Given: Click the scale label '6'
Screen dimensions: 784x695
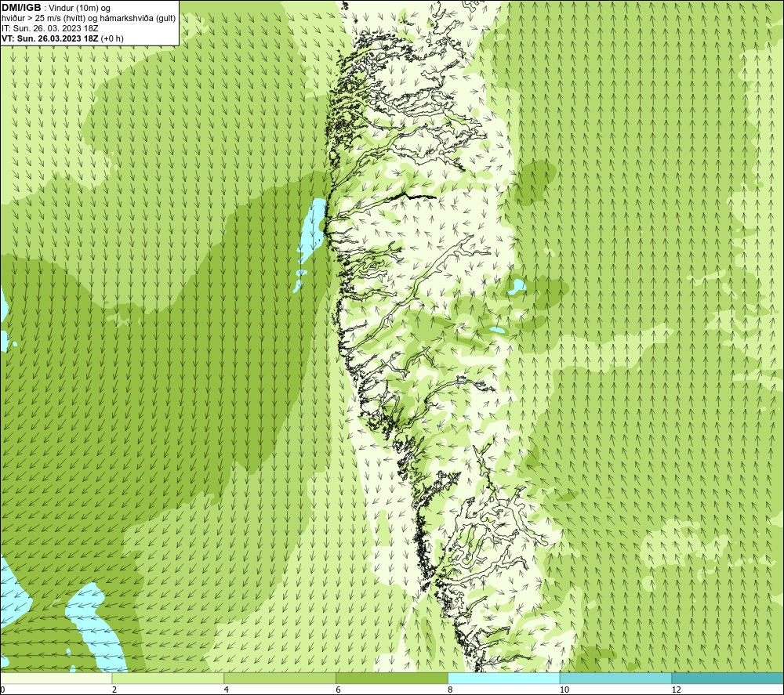Looking at the screenshot, I should (339, 690).
